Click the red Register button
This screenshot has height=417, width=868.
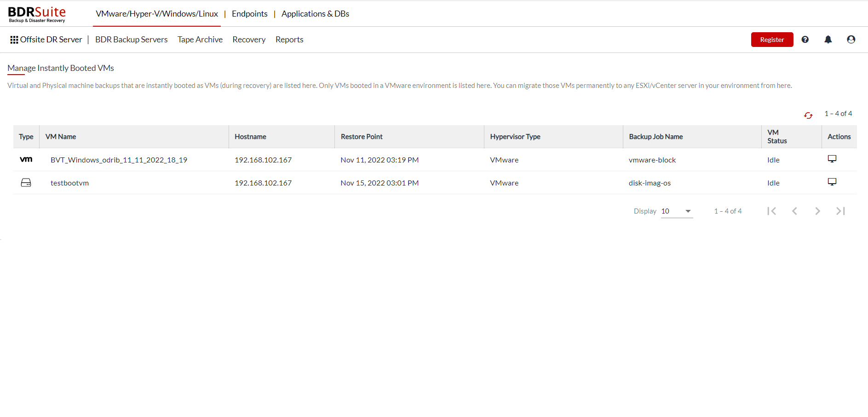[772, 40]
